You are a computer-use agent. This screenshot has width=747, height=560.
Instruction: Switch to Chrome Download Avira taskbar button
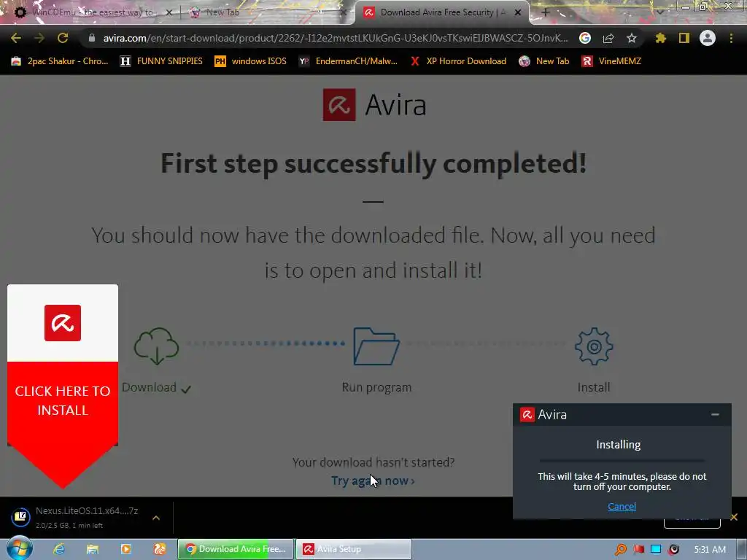(x=236, y=549)
